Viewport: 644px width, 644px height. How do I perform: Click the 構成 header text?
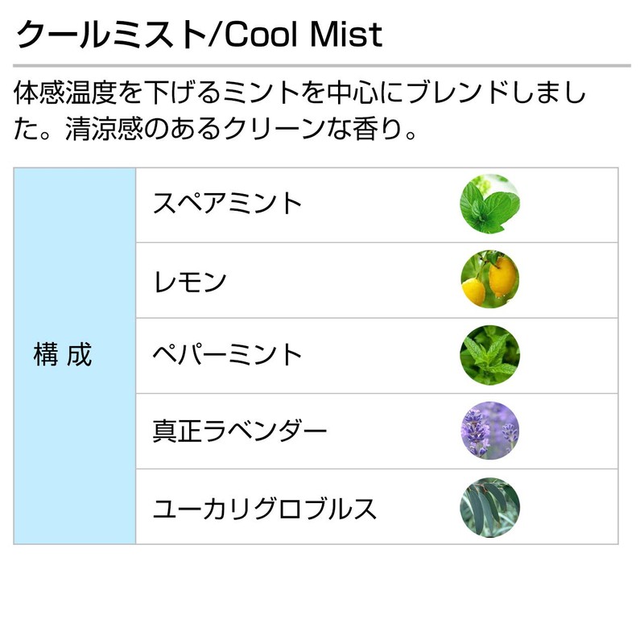pyautogui.click(x=64, y=355)
